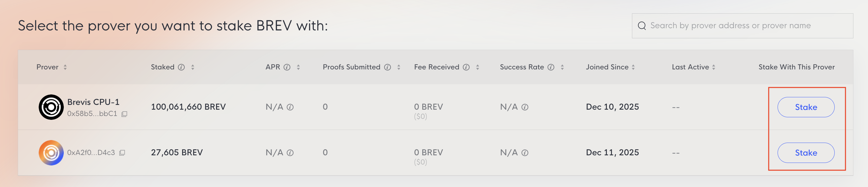Screen dimensions: 868x187
Task: Sort the table by Staked amount
Action: click(193, 67)
